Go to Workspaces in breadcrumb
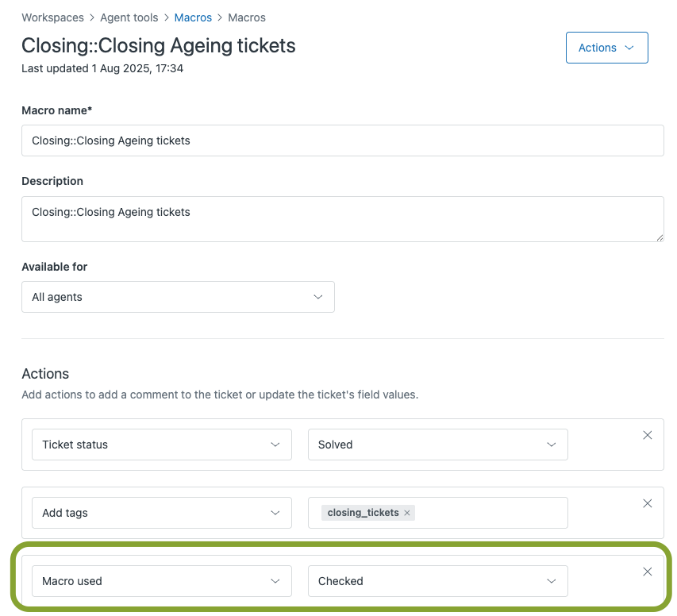The width and height of the screenshot is (677, 616). (53, 17)
